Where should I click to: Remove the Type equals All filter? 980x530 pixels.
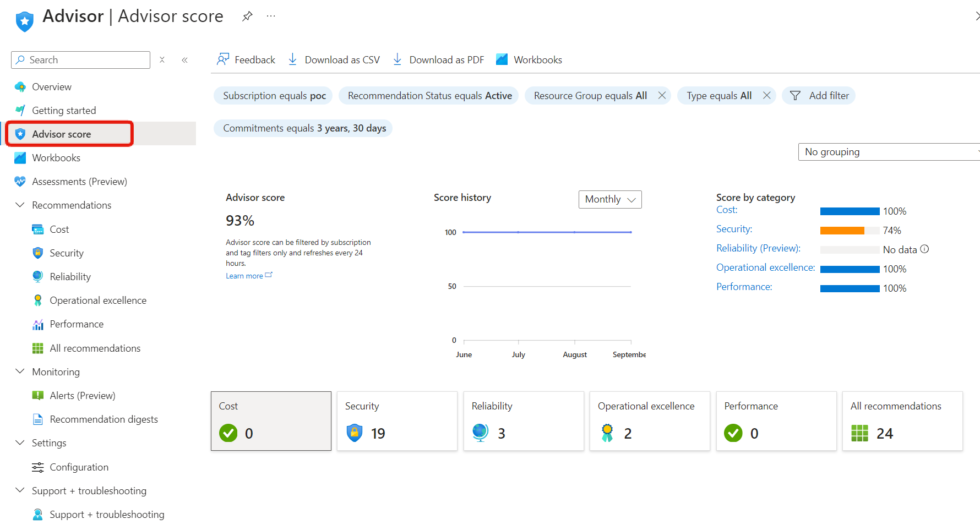[x=766, y=96]
